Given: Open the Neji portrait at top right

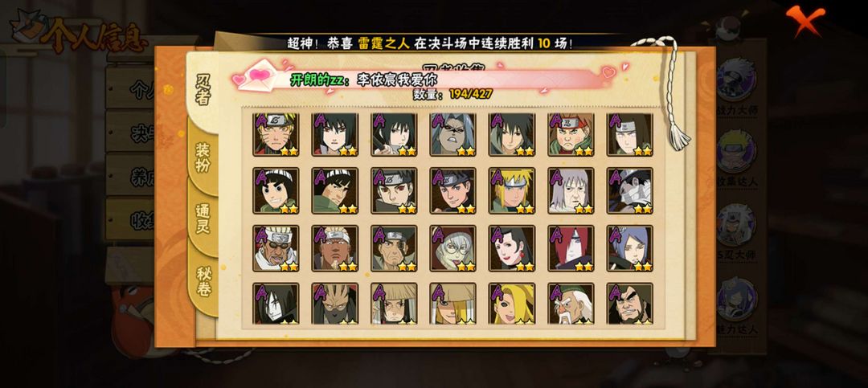Looking at the screenshot, I should [630, 134].
